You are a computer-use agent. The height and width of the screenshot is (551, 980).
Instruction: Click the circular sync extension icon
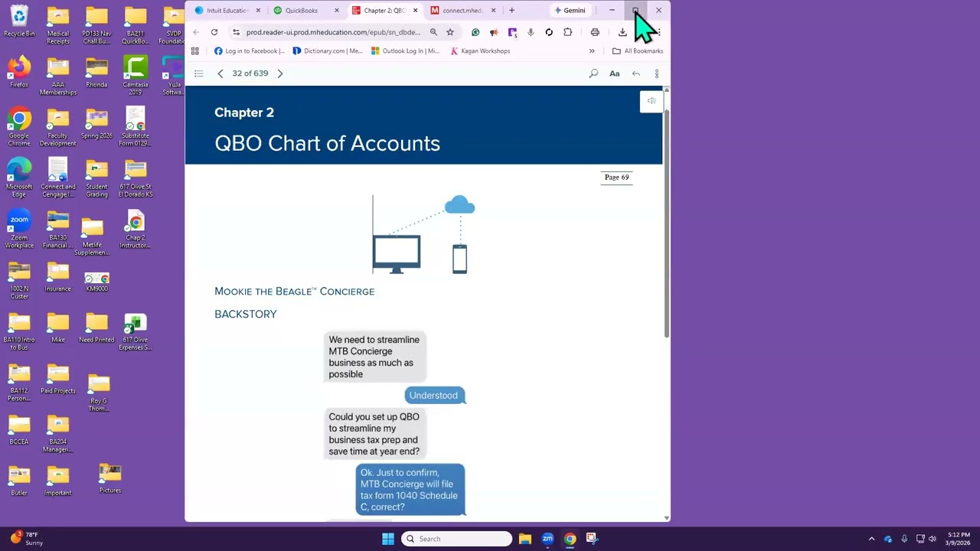coord(549,32)
